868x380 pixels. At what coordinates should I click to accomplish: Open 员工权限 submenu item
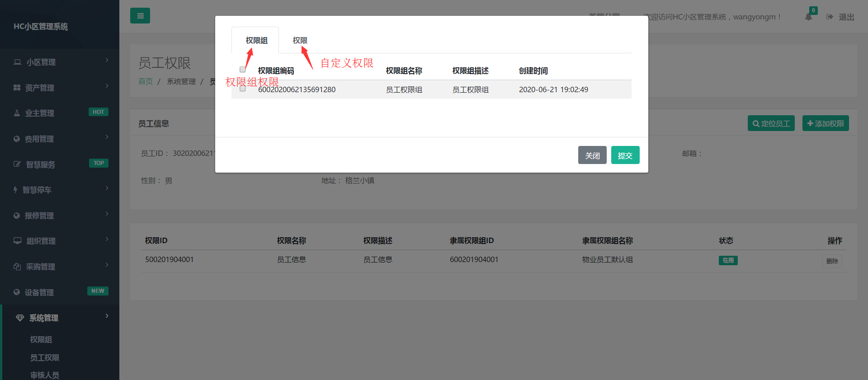pos(45,357)
